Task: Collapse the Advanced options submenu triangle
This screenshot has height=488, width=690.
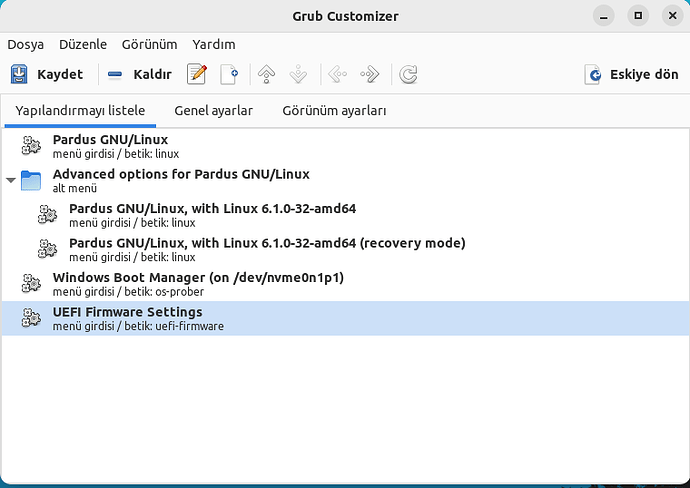Action: tap(11, 180)
